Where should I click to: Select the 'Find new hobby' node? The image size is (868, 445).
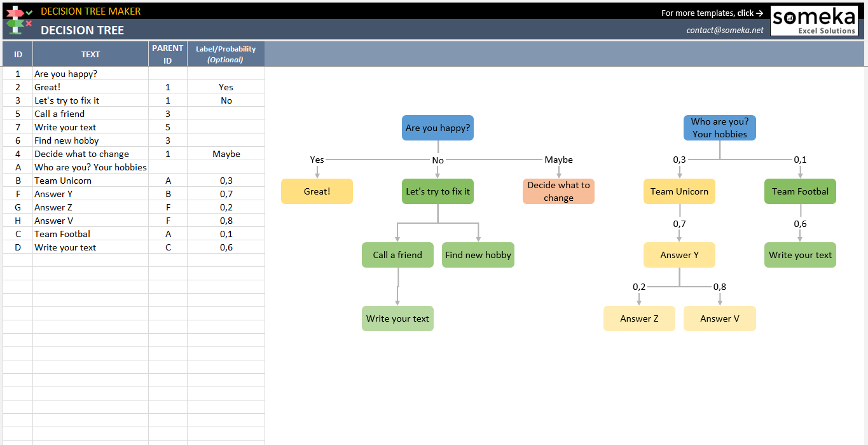pyautogui.click(x=478, y=254)
